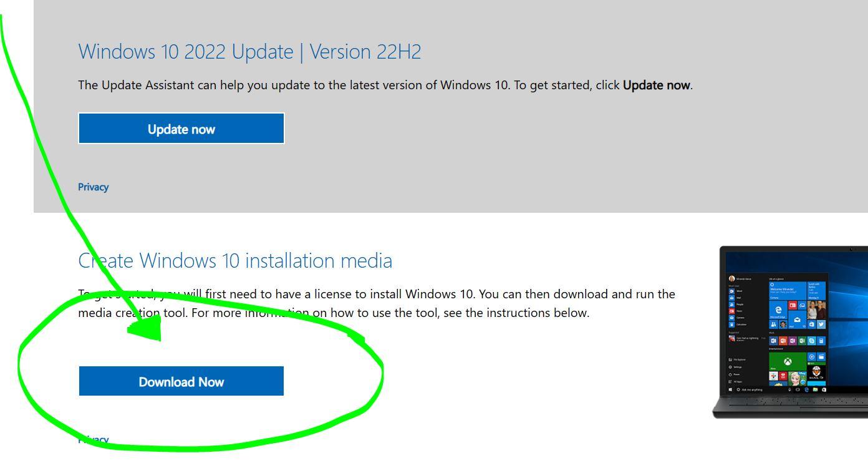Click the Update now button

[181, 129]
